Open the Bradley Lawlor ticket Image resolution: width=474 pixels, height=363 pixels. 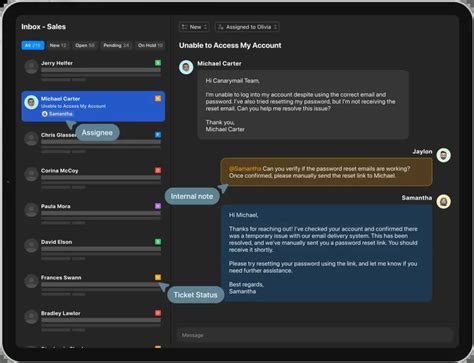(x=93, y=321)
